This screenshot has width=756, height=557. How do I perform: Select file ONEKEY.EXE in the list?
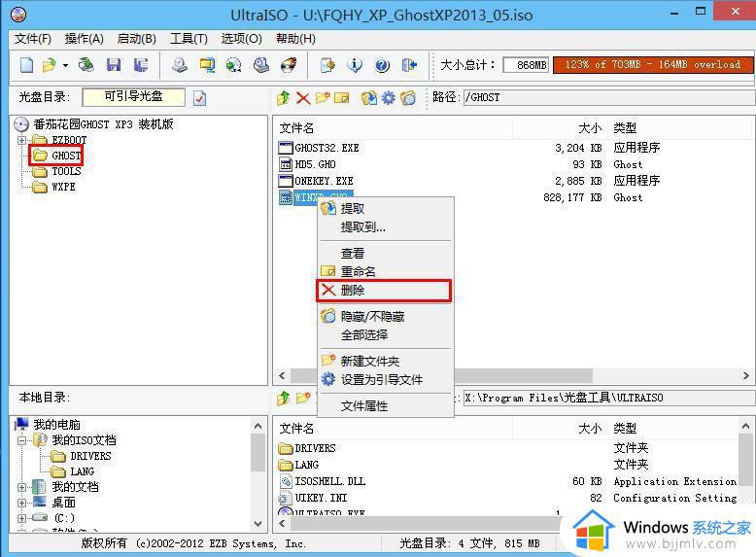pyautogui.click(x=316, y=181)
